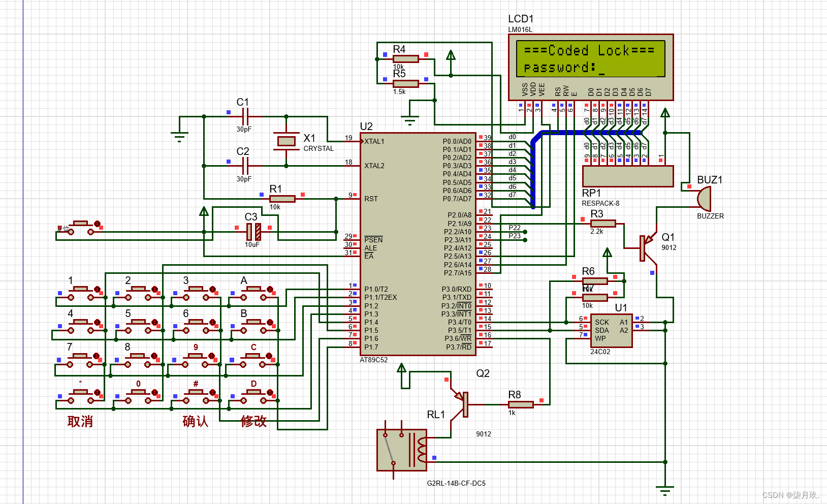Click the 取消 label

pos(80,421)
